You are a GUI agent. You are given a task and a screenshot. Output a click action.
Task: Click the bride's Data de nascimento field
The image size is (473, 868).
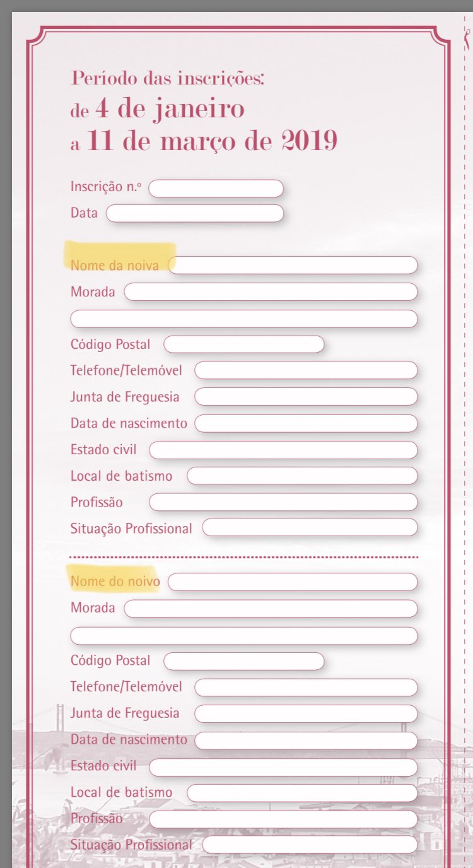306,423
